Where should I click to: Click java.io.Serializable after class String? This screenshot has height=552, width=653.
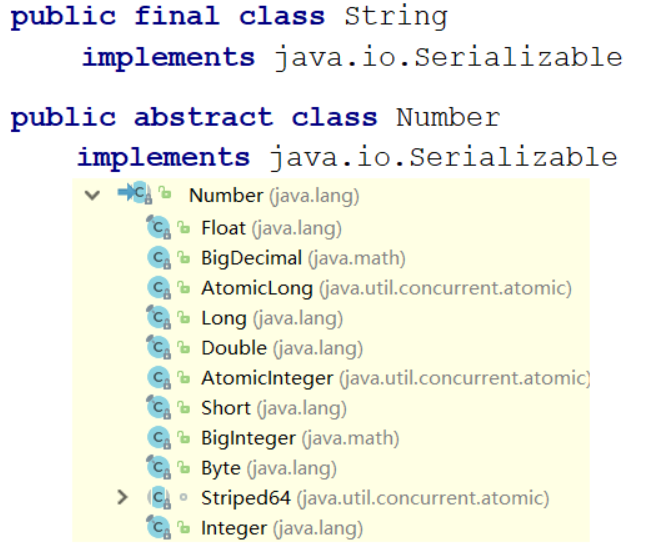(448, 58)
